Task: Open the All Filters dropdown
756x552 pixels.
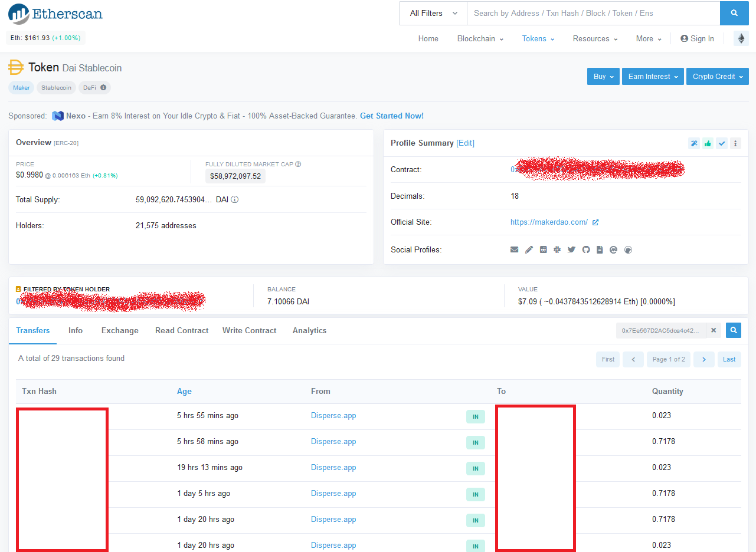Action: click(x=433, y=13)
